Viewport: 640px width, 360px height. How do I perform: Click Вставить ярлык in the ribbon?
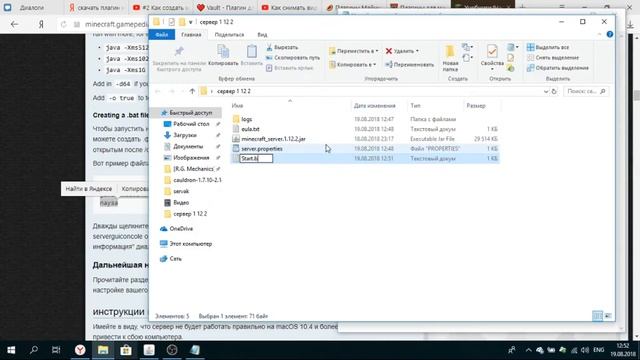289,68
